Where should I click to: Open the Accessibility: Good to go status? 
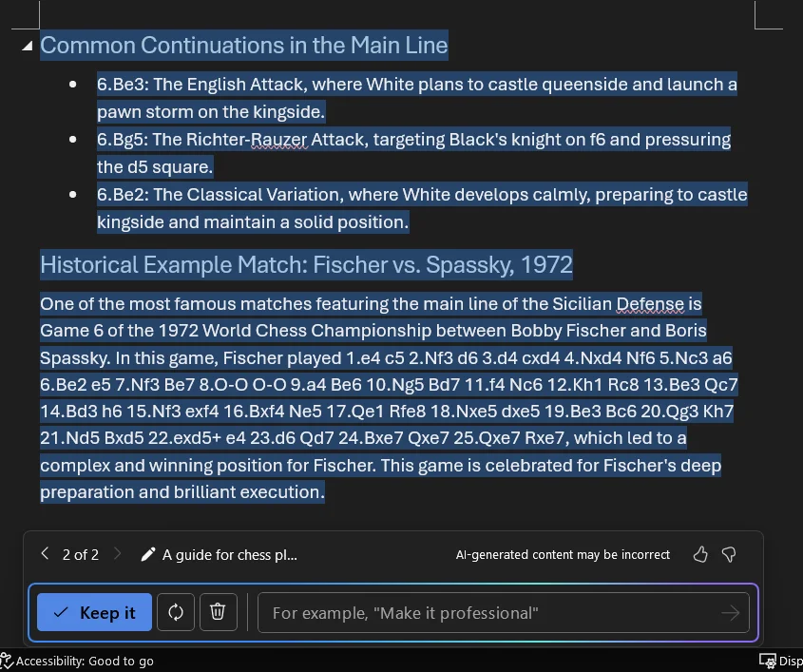[x=77, y=662]
